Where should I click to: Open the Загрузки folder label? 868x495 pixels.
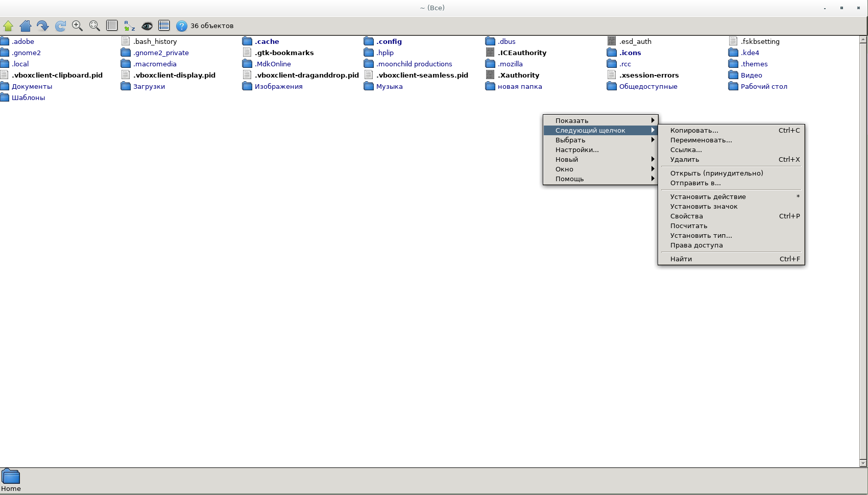(x=149, y=87)
